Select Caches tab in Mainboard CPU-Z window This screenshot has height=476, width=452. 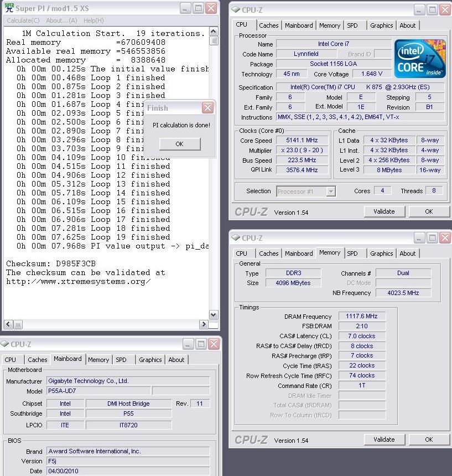pos(37,360)
